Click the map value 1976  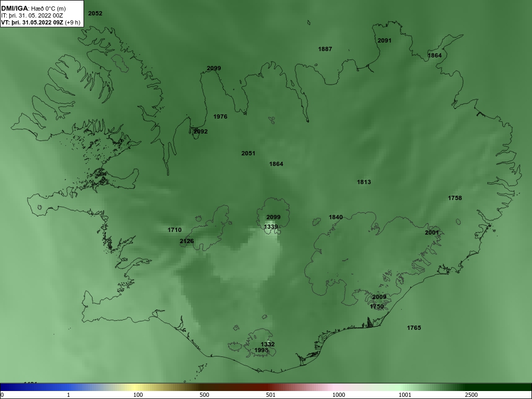point(220,117)
